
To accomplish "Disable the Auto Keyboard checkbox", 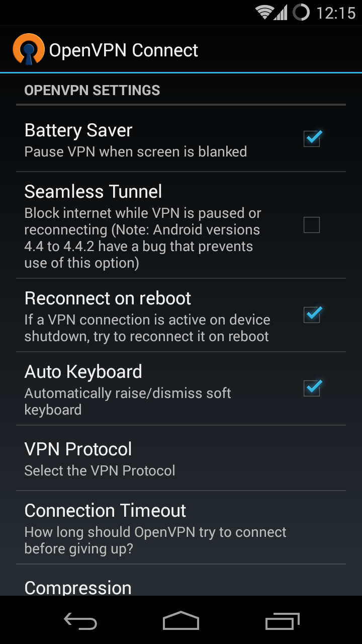I will pyautogui.click(x=312, y=388).
